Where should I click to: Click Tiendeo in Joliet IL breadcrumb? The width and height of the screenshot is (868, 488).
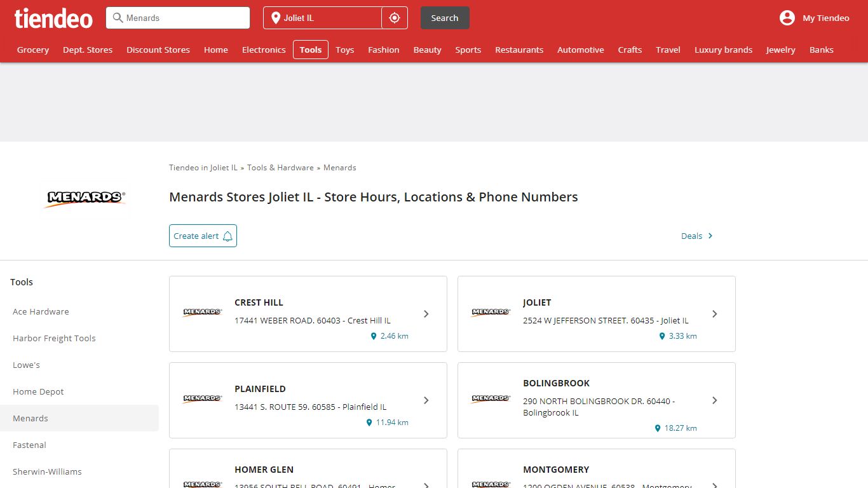[x=203, y=168]
